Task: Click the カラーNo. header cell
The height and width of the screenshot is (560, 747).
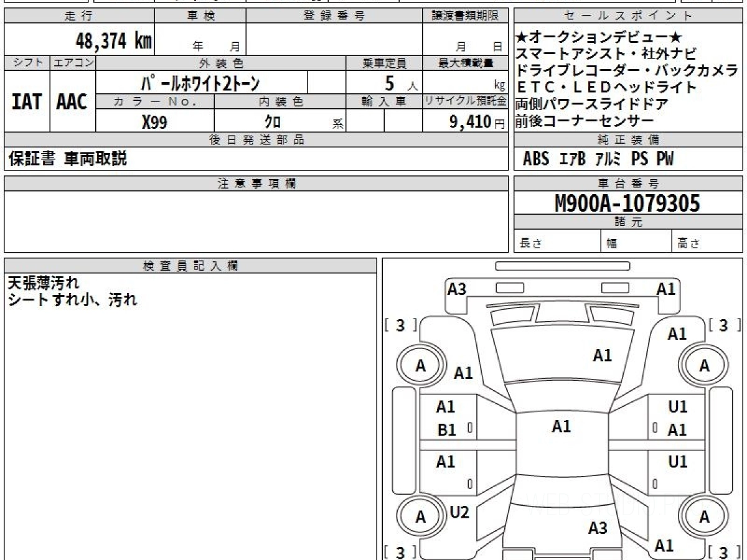Action: [156, 101]
